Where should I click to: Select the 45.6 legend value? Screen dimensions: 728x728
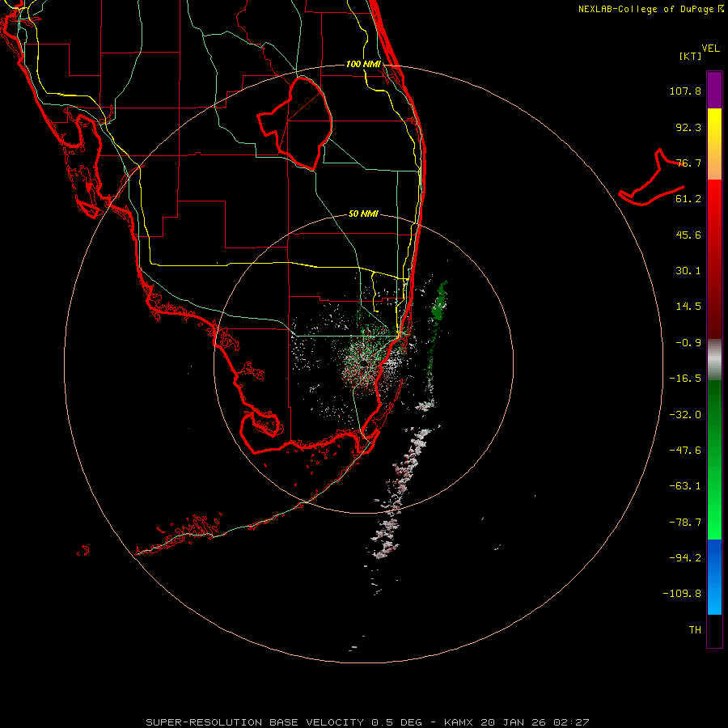pyautogui.click(x=688, y=235)
